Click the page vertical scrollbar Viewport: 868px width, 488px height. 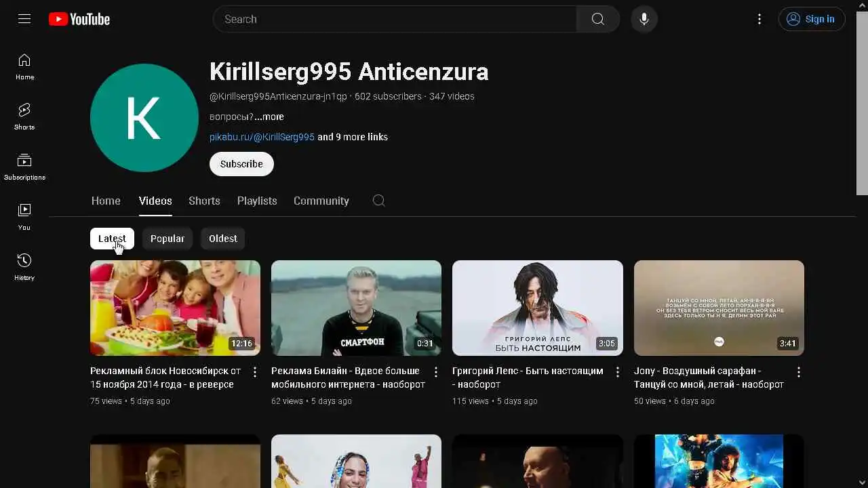(x=862, y=102)
